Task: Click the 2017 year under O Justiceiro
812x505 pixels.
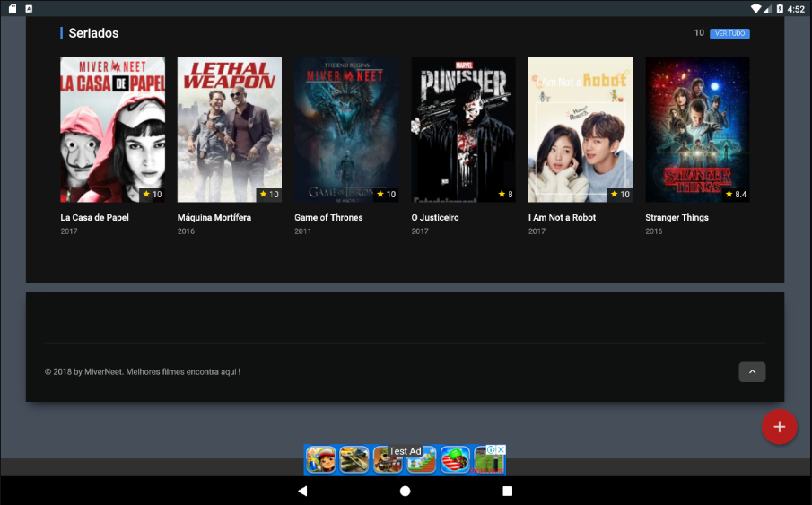Action: 420,231
